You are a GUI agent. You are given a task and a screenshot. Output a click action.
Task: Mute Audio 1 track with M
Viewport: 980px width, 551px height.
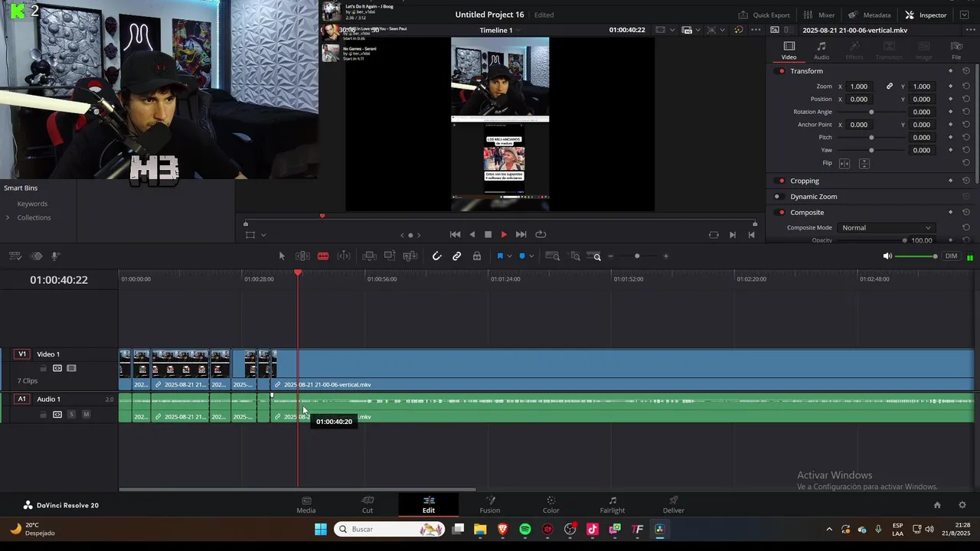tap(86, 415)
